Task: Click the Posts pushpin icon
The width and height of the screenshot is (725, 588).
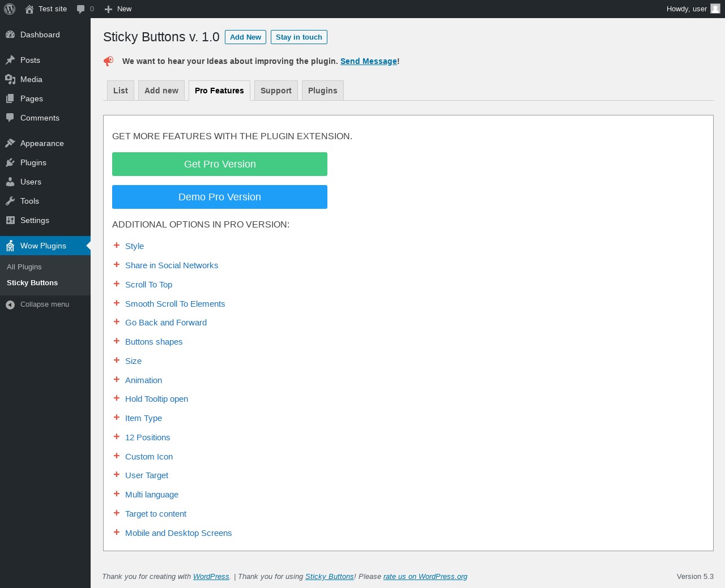Action: 10,60
